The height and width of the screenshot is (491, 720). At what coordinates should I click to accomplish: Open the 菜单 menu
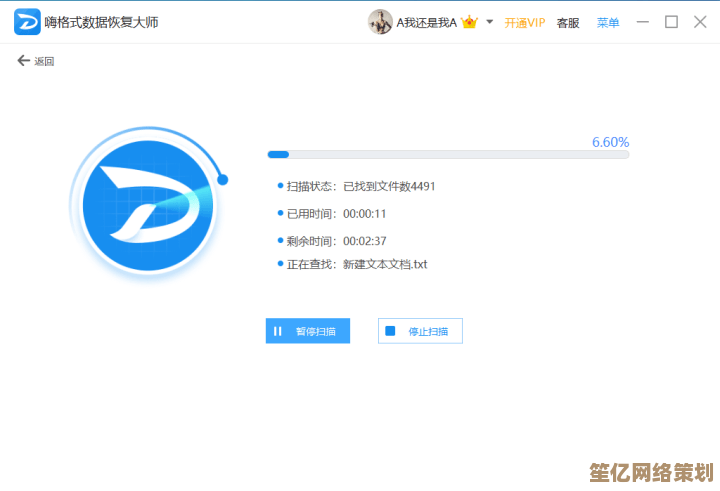coord(608,22)
